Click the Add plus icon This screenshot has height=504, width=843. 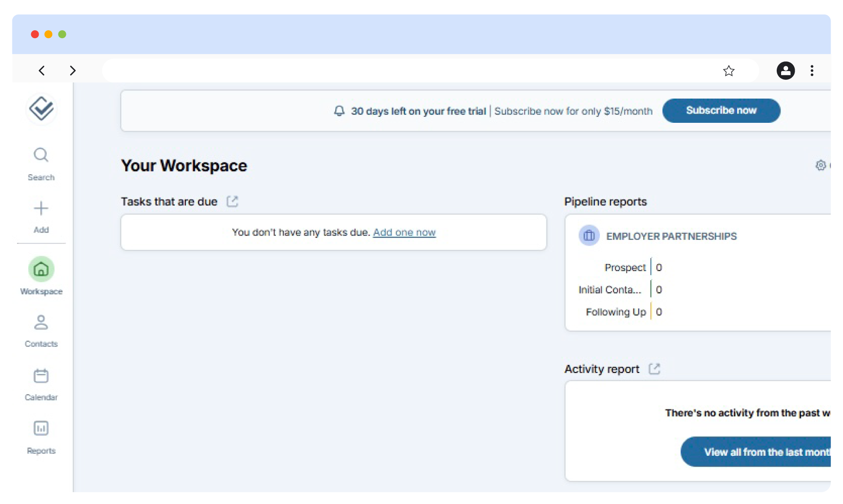41,208
